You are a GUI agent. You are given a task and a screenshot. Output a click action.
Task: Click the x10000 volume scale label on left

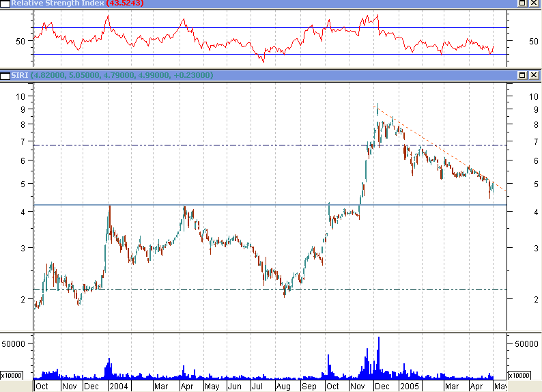12,376
